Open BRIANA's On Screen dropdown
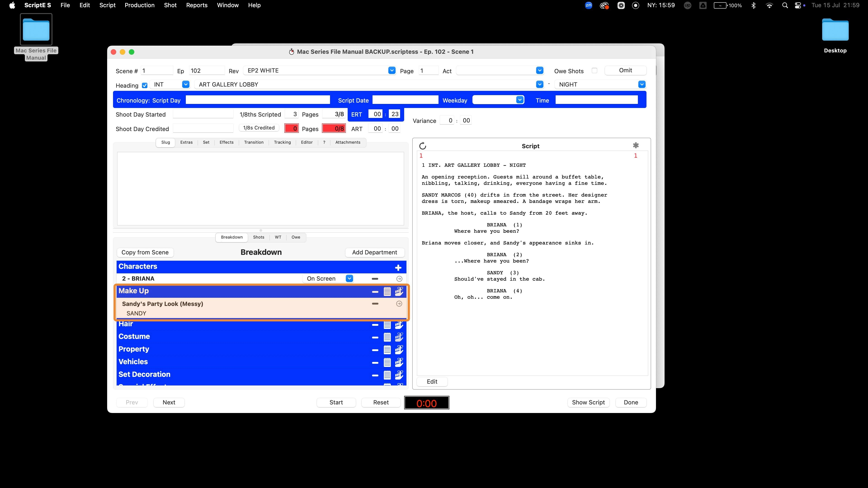Screen dimensions: 868x488 tap(349, 279)
